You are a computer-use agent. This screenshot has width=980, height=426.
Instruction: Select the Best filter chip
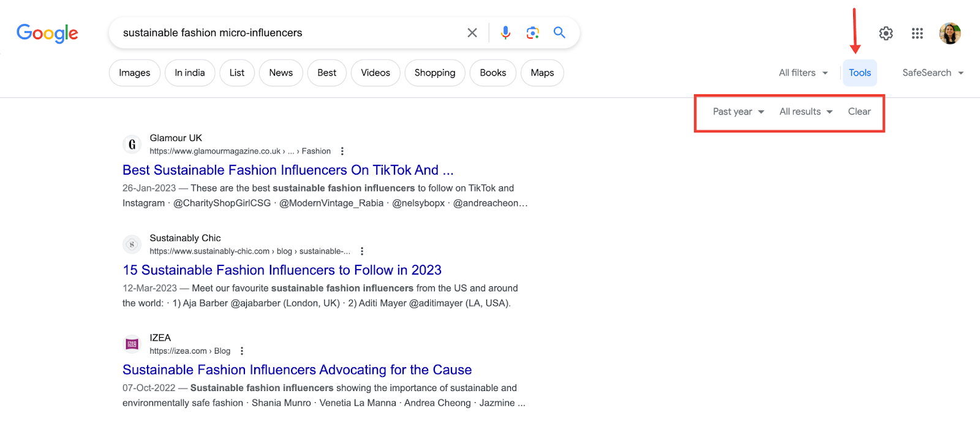[x=327, y=73]
